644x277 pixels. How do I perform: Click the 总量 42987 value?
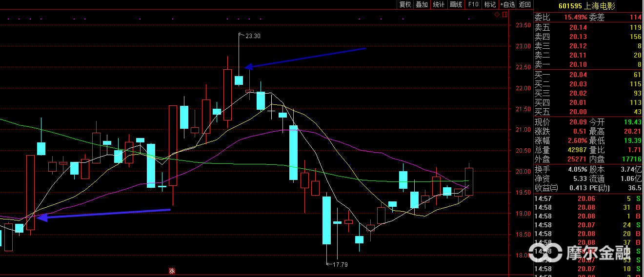(x=577, y=150)
